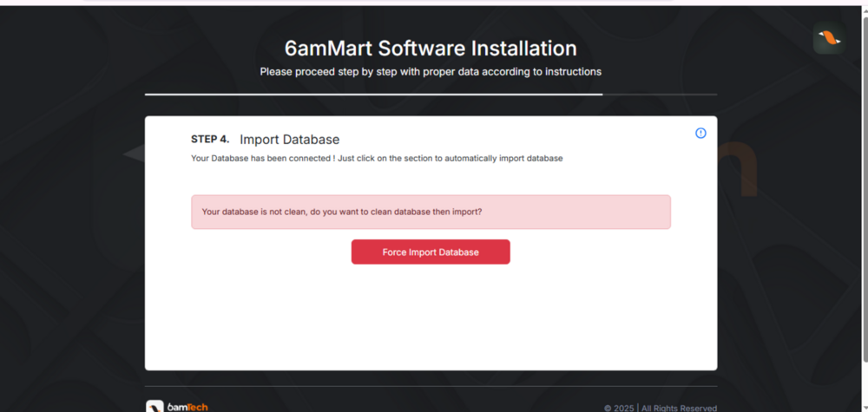
Task: Click the © 2025 copyright year text
Action: pyautogui.click(x=619, y=408)
